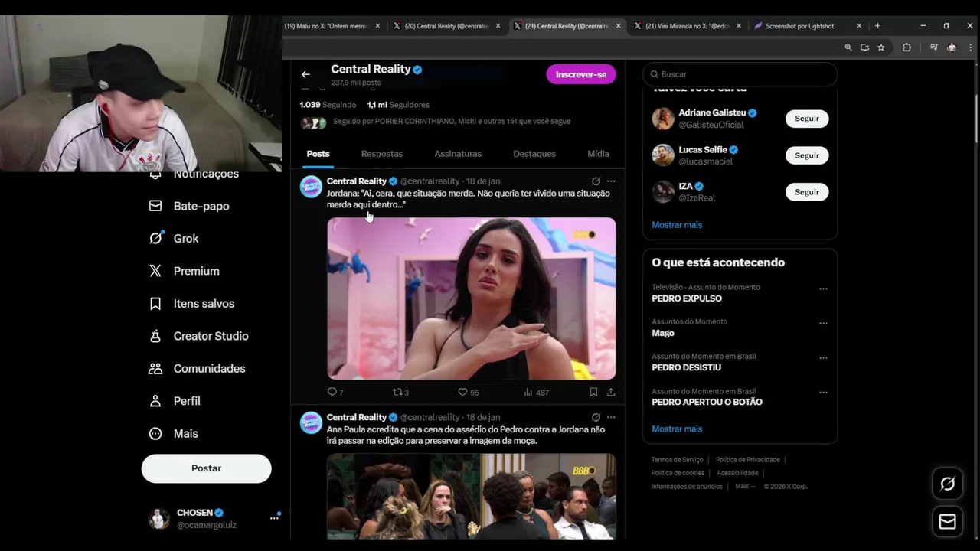Click Mostrar mais under suggested follows
The height and width of the screenshot is (551, 980).
pos(677,225)
